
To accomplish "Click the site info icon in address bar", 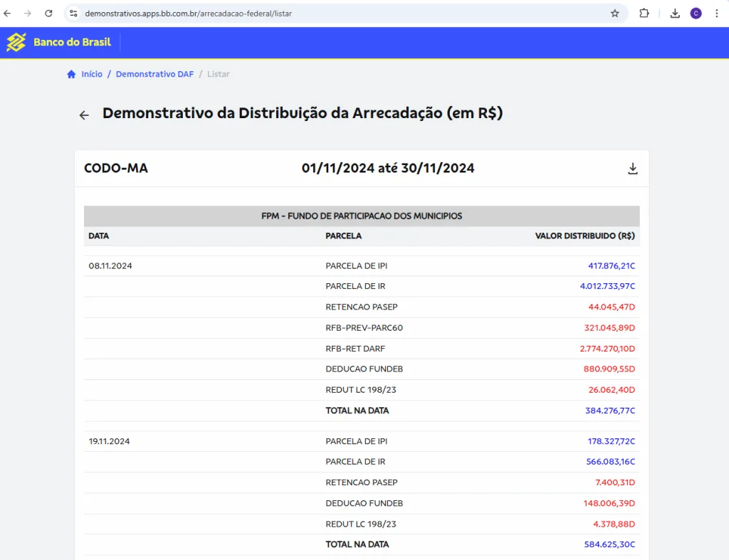I will click(73, 14).
